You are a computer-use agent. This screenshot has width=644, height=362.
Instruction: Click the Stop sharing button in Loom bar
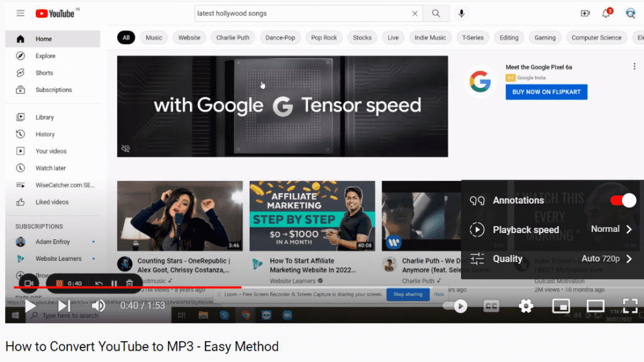[408, 294]
